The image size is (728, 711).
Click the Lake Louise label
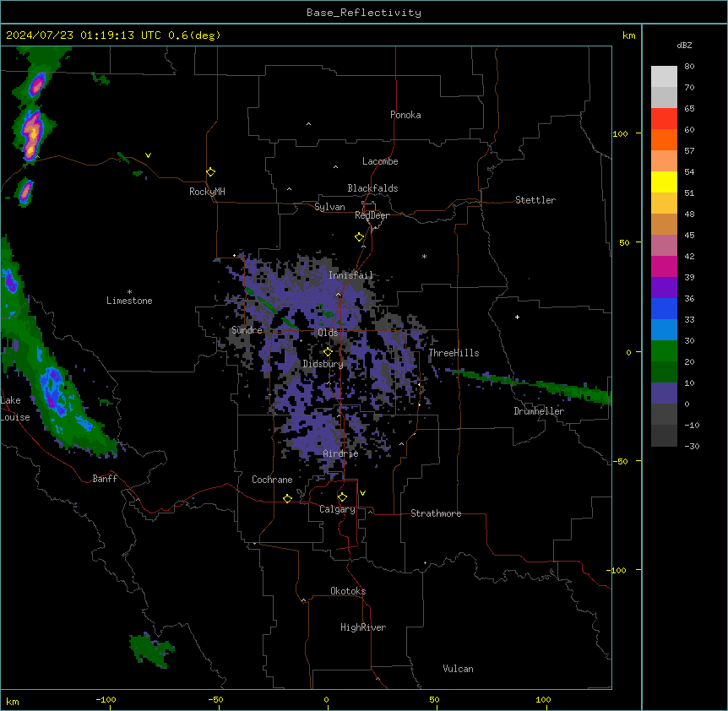pyautogui.click(x=15, y=409)
